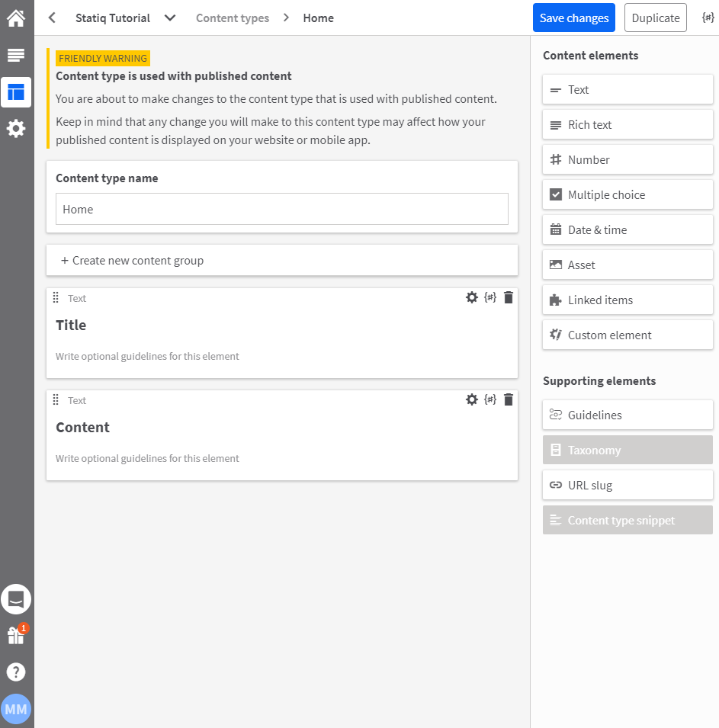Viewport: 719px width, 728px height.
Task: Duplicate the Home content type
Action: pos(655,18)
